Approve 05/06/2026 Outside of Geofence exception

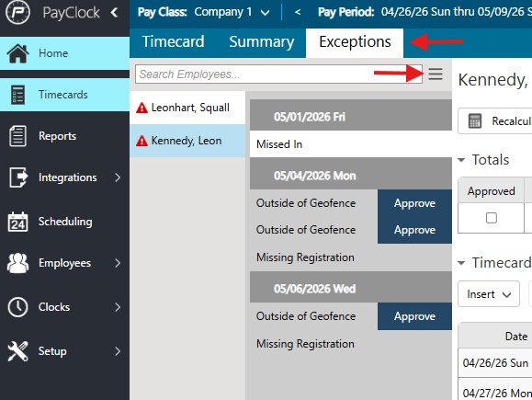(414, 316)
